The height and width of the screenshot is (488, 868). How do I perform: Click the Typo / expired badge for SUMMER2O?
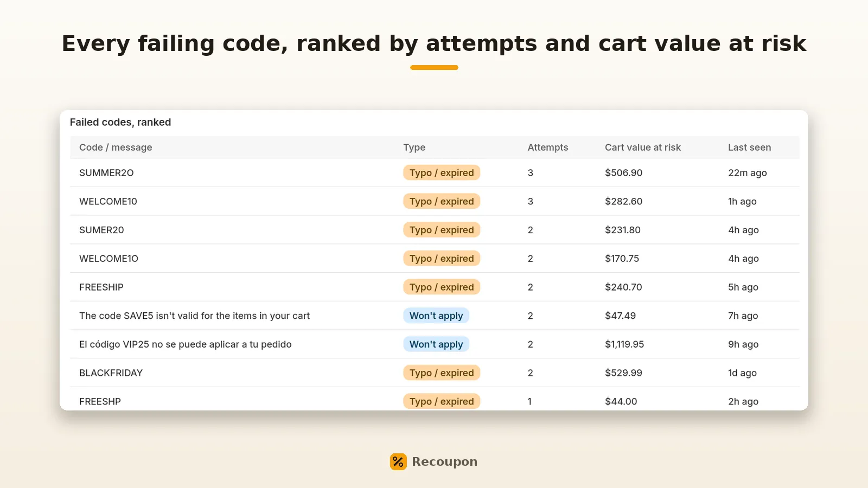(442, 172)
